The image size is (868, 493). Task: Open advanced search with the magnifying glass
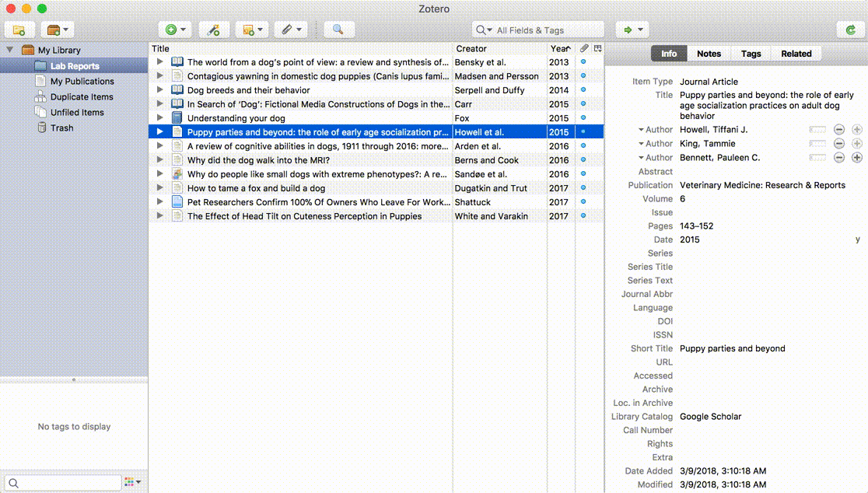(337, 30)
